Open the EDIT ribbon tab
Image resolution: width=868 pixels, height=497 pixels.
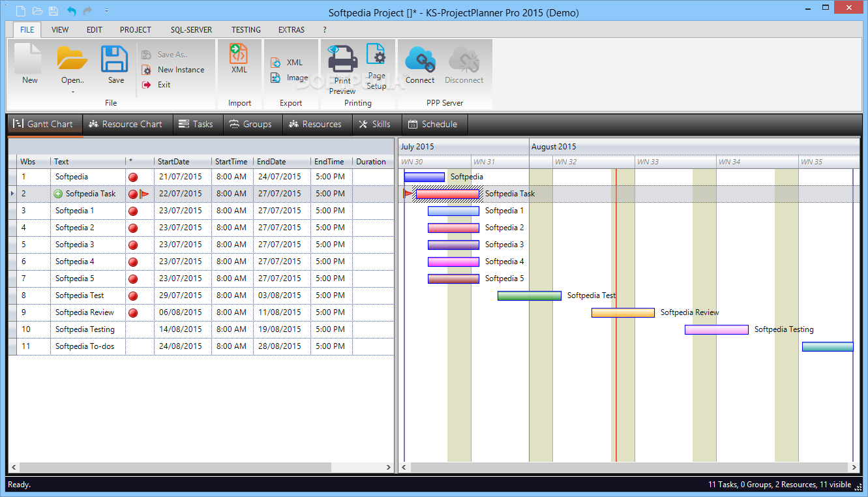coord(95,30)
